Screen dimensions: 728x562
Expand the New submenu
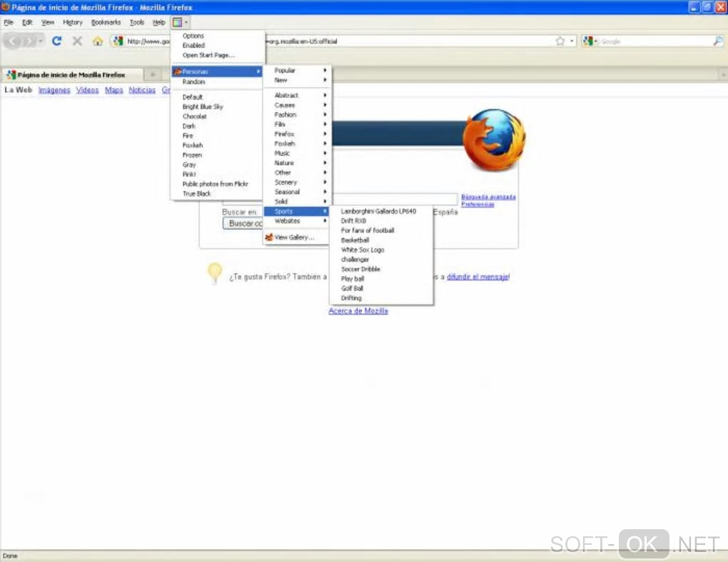point(297,81)
